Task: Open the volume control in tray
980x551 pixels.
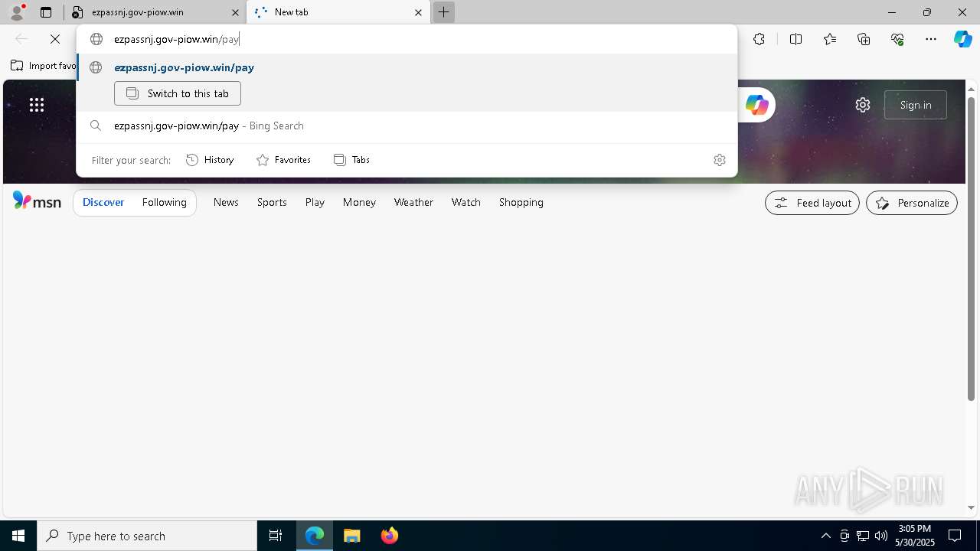Action: 881,536
